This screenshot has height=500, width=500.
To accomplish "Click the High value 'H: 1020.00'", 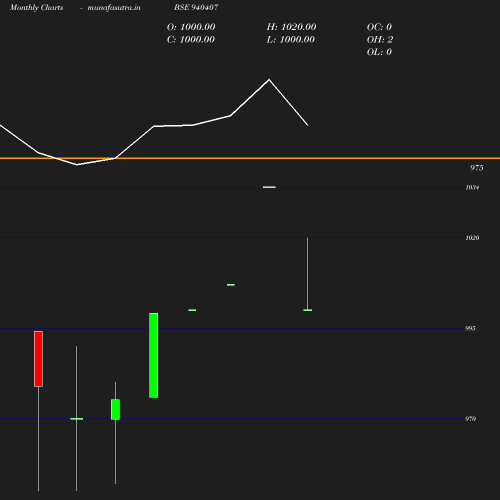I will [x=291, y=27].
